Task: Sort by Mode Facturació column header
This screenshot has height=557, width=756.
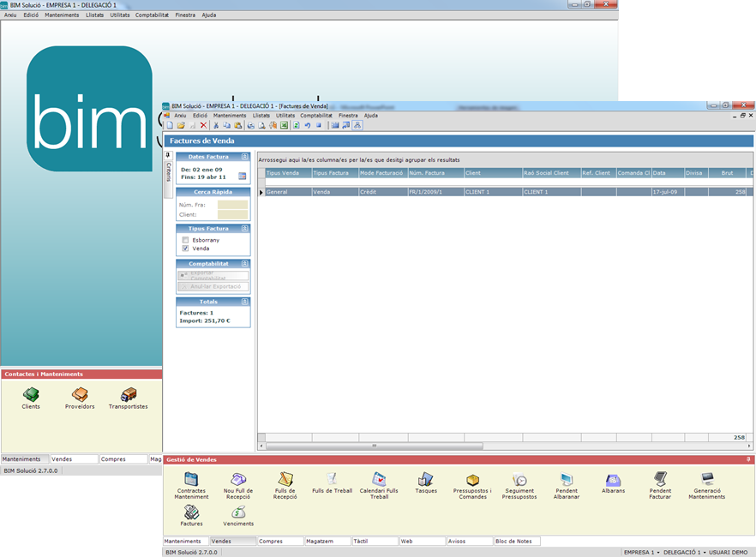Action: click(383, 173)
